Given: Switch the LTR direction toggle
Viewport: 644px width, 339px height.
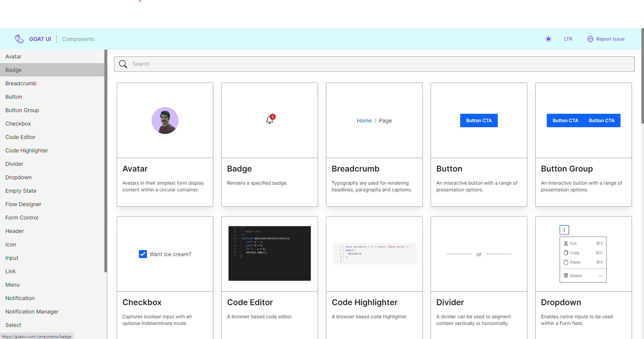Looking at the screenshot, I should [568, 39].
